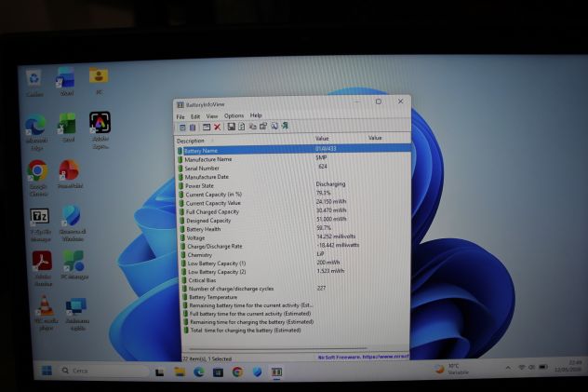Select the Full Charged Capacity row
Image resolution: width=588 pixels, height=392 pixels.
point(294,211)
